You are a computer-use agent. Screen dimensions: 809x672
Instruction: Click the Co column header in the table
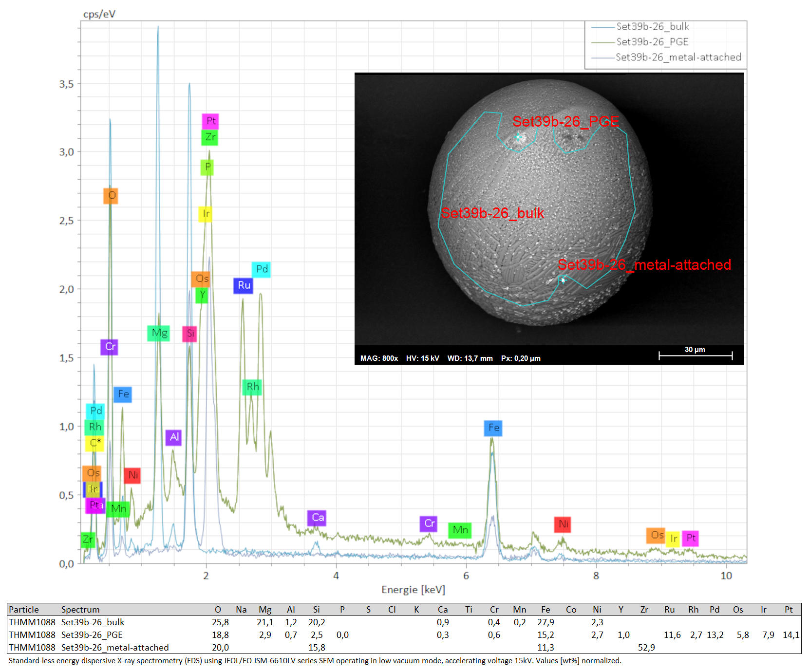571,610
